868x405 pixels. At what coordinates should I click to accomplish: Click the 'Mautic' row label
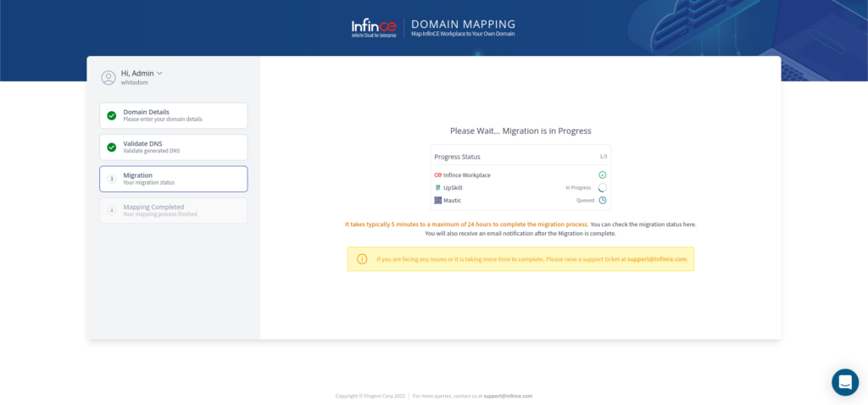coord(453,200)
